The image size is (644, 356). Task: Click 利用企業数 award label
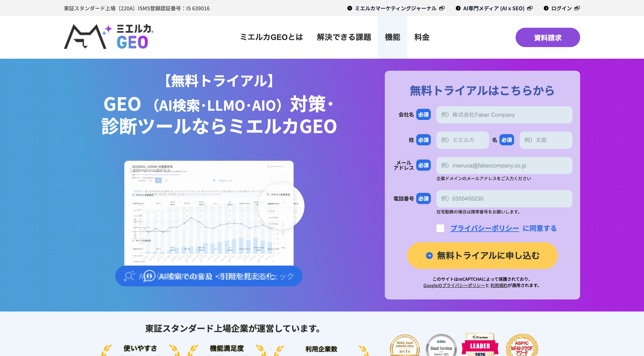[321, 349]
